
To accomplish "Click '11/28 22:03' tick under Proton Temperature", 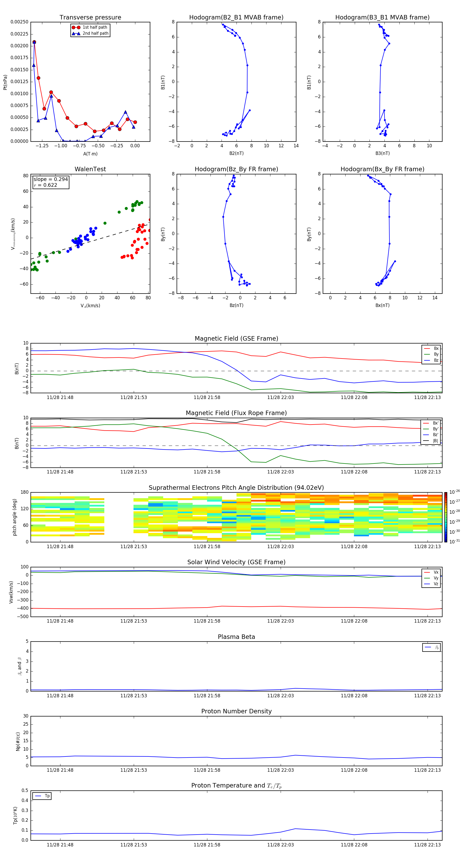I will click(280, 845).
